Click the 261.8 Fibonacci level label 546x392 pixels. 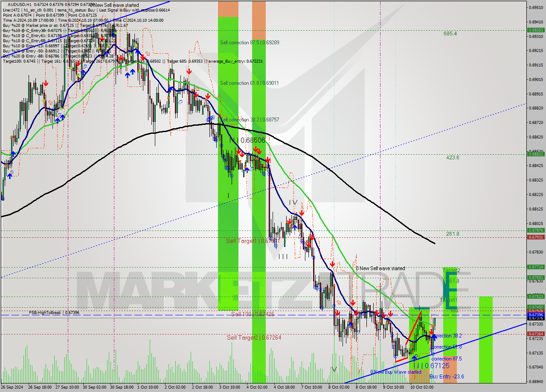click(x=453, y=234)
